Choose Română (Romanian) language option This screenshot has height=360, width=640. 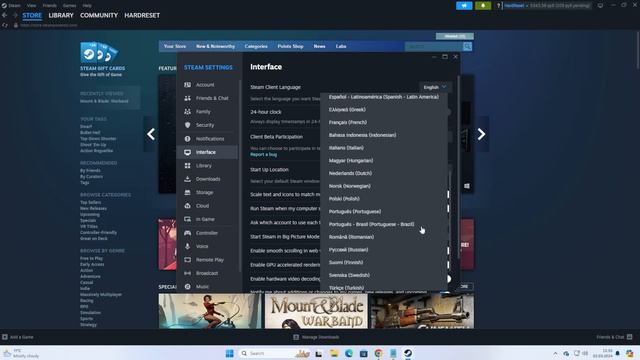pos(351,237)
